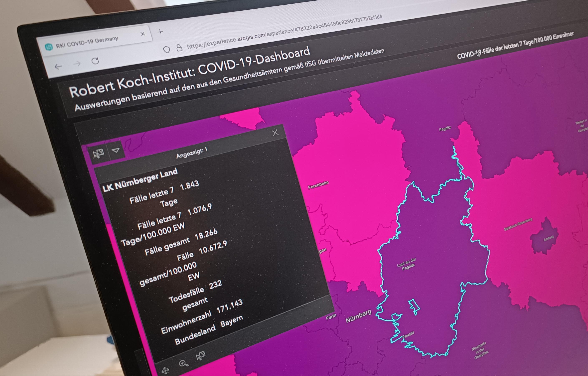588x376 pixels.
Task: Click the pan arrows icon in popup footer
Action: [165, 371]
